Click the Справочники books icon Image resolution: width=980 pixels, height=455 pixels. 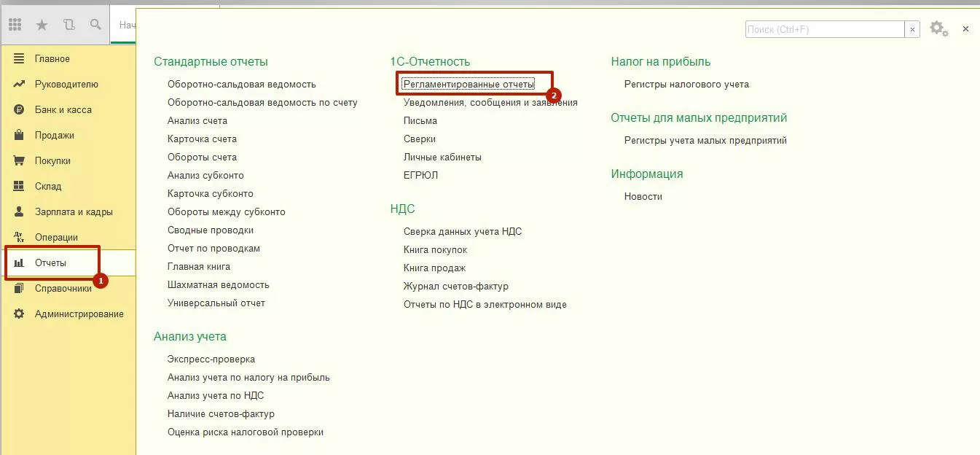[20, 288]
